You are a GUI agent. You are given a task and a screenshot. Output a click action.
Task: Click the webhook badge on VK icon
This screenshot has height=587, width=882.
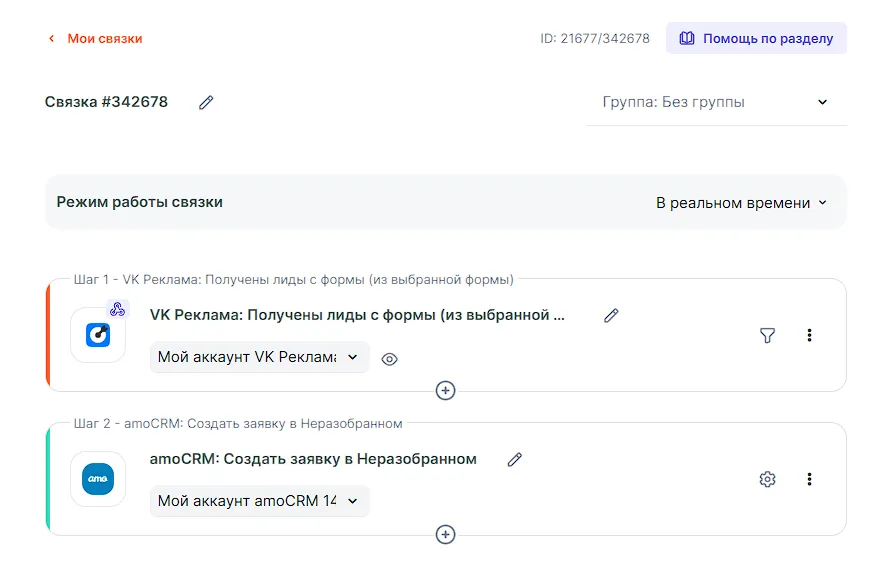[118, 309]
